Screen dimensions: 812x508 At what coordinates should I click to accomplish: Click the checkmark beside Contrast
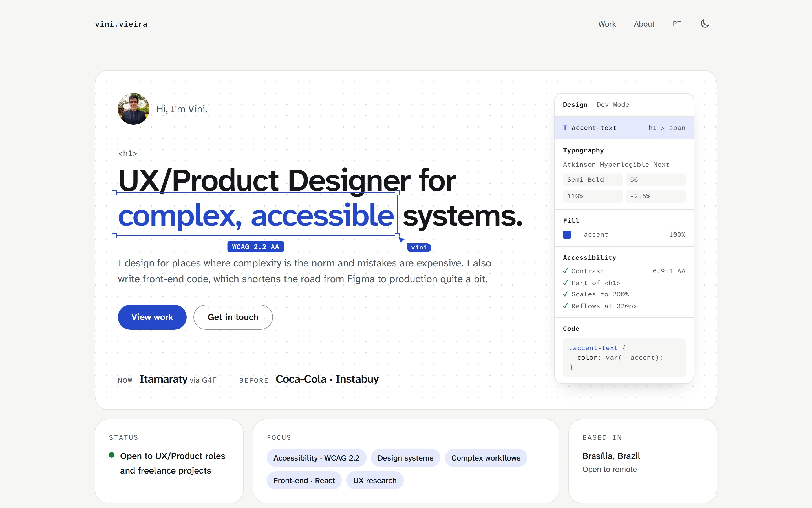tap(565, 271)
